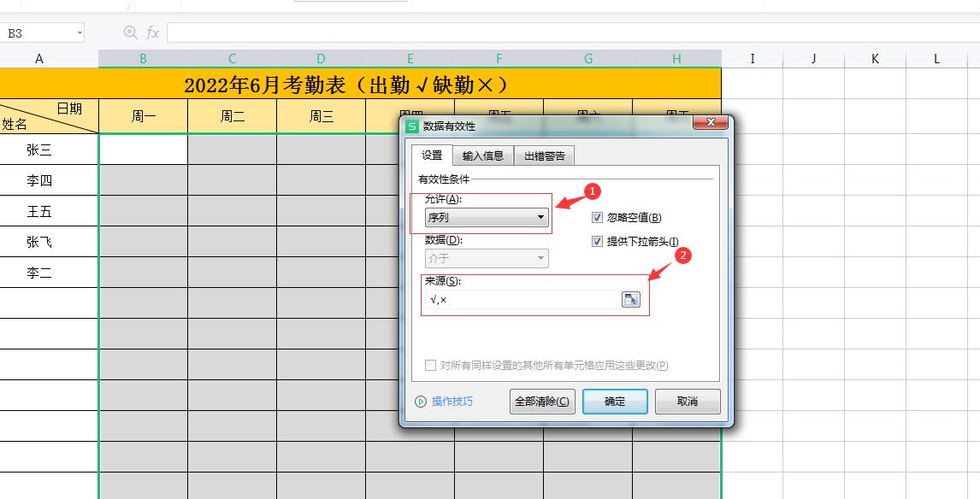980x499 pixels.
Task: Click the active white cell in 张三 row
Action: click(143, 150)
